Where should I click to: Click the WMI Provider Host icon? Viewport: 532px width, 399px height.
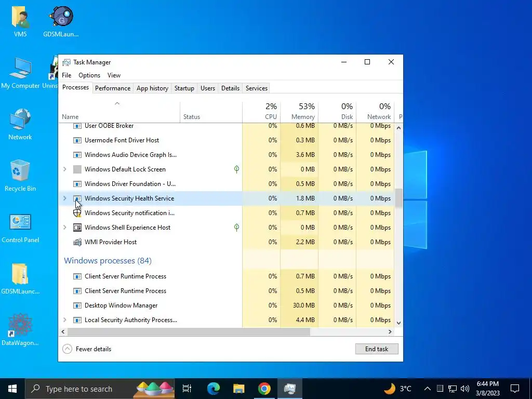point(77,242)
